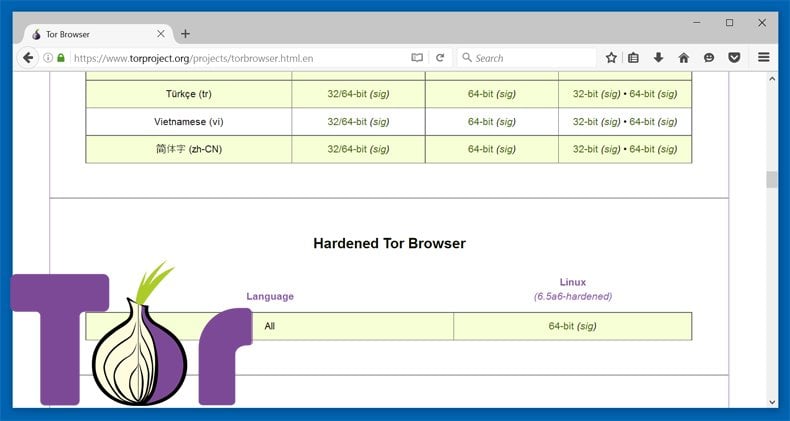Click the Hardened Tor Browser heading
Screen dimensions: 790x421
(389, 244)
